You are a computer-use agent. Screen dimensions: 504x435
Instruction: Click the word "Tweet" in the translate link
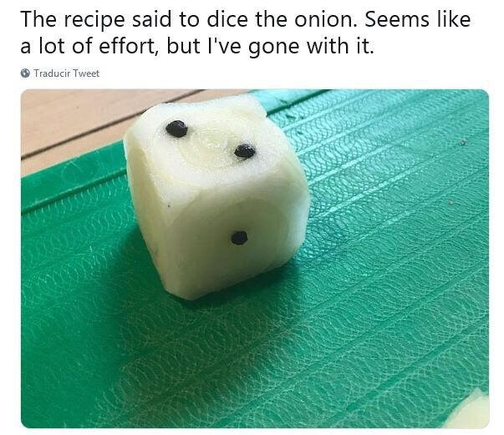(x=86, y=73)
